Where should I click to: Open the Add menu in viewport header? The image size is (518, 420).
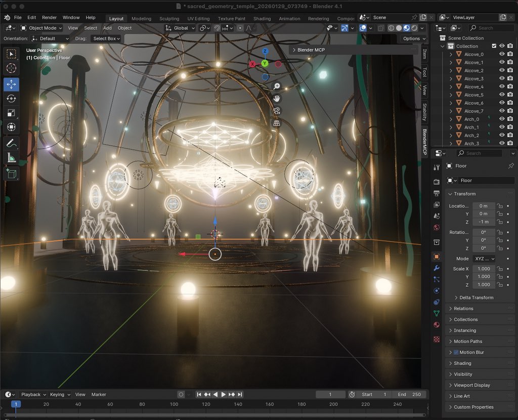(107, 28)
